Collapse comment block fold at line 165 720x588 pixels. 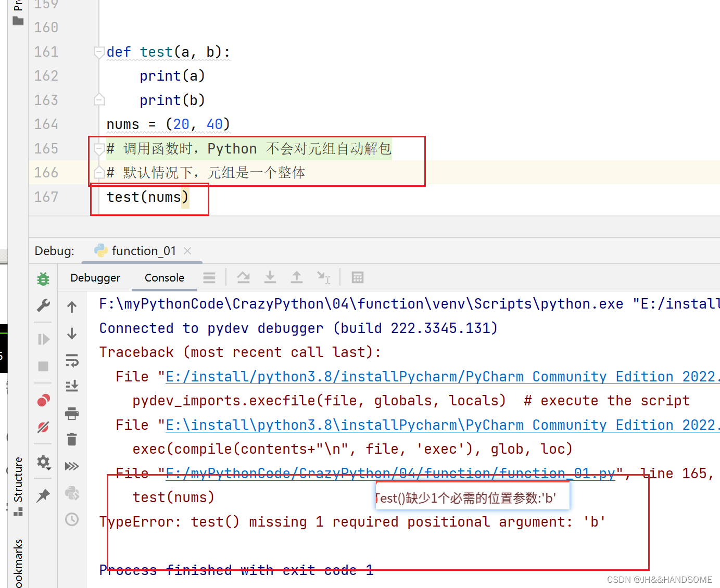99,149
